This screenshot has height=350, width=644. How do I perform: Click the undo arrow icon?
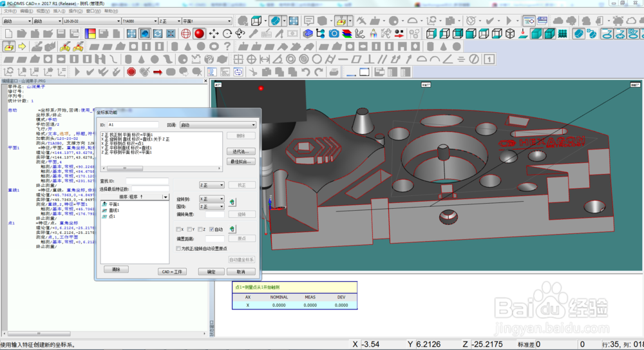[305, 72]
